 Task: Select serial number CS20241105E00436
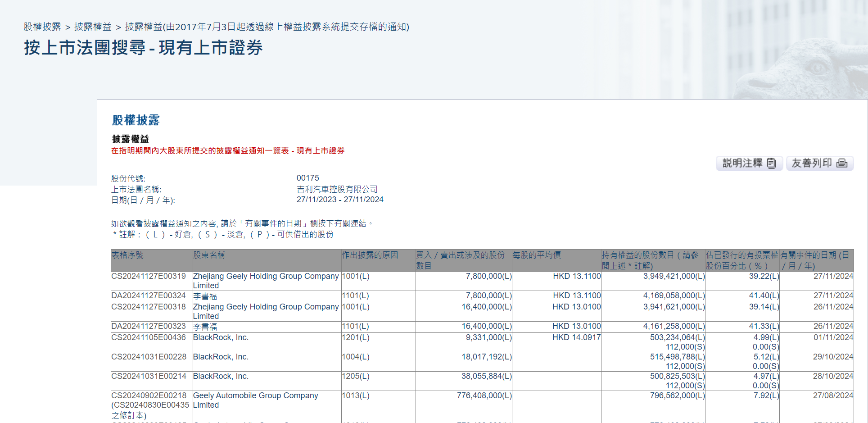pos(149,337)
